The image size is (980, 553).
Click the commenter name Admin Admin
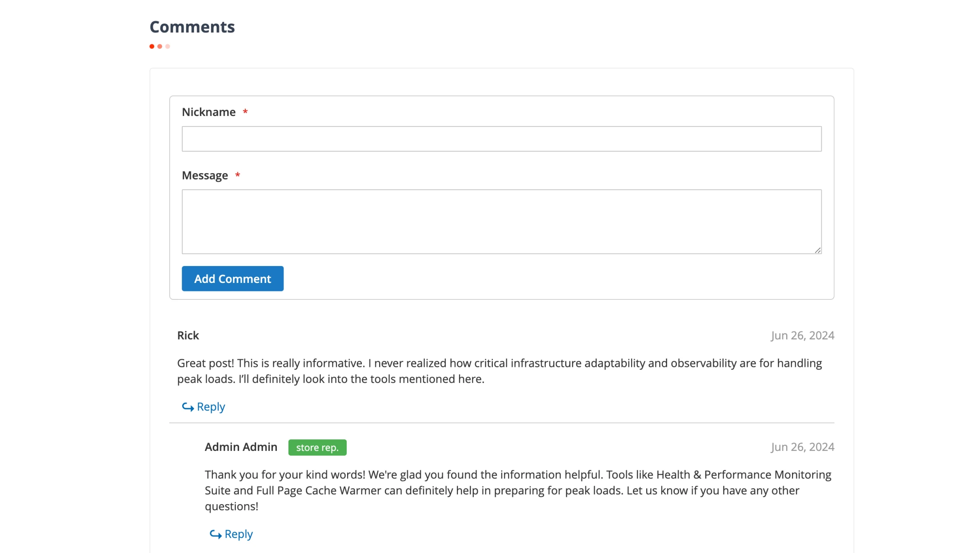click(241, 447)
